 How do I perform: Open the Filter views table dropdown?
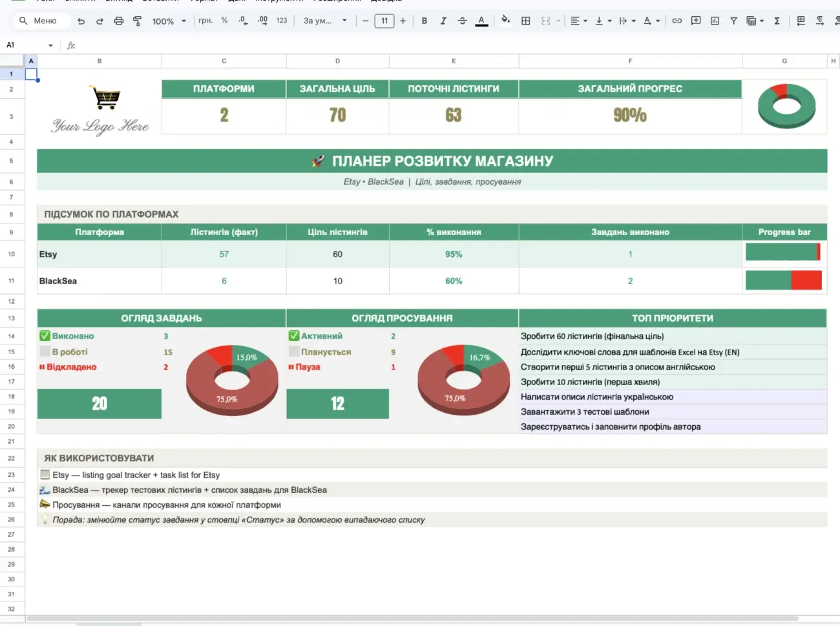pyautogui.click(x=755, y=21)
